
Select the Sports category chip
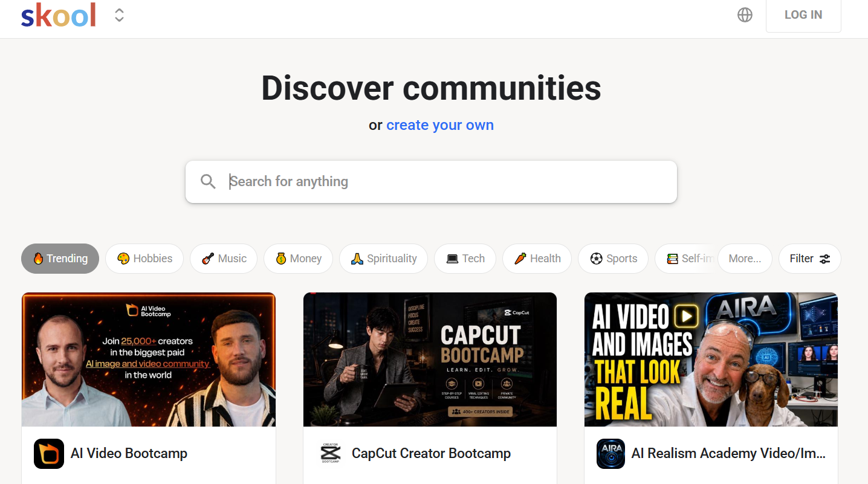click(613, 259)
